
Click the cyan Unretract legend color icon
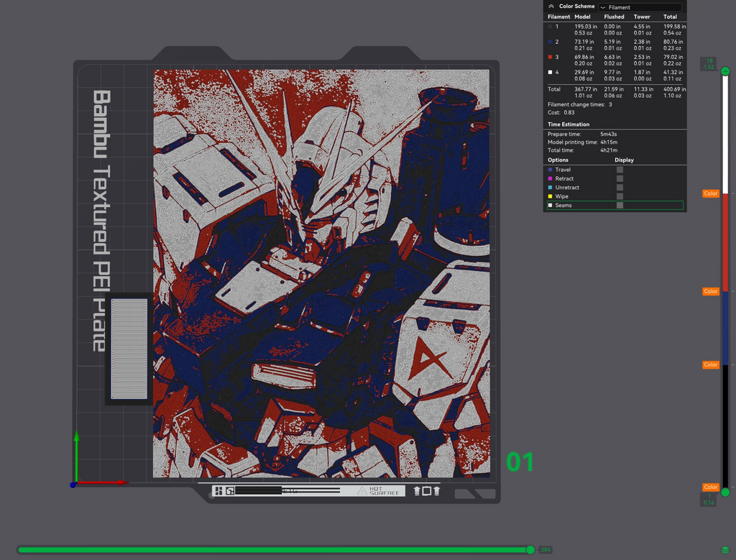550,188
